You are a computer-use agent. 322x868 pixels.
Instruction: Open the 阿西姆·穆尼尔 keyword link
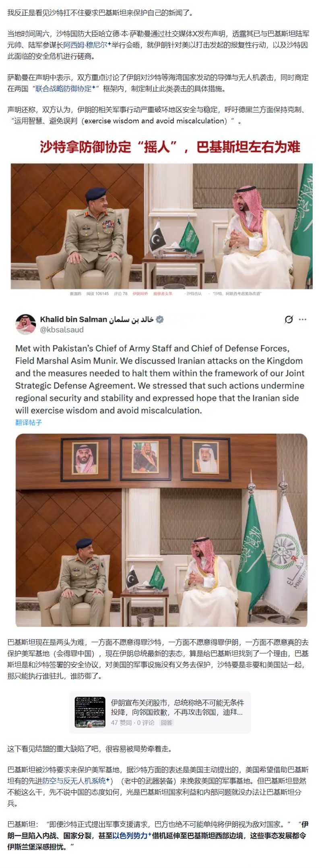point(85,45)
